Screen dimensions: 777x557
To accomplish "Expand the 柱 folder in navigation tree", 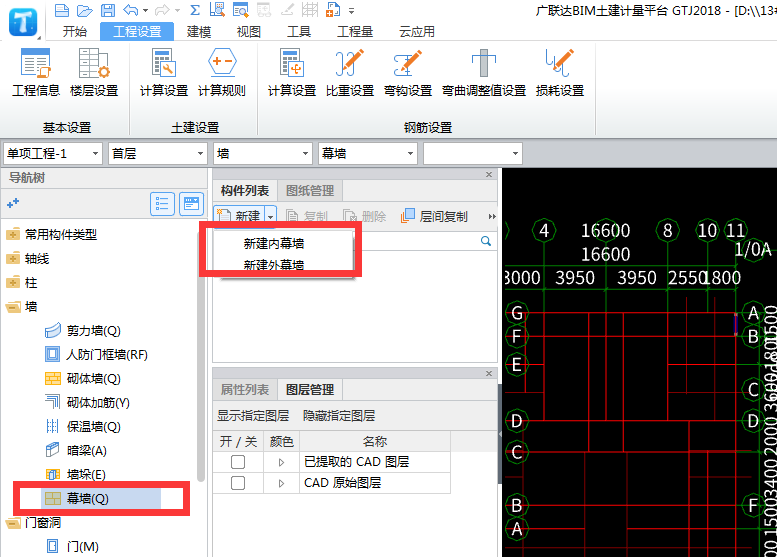I will pos(13,282).
